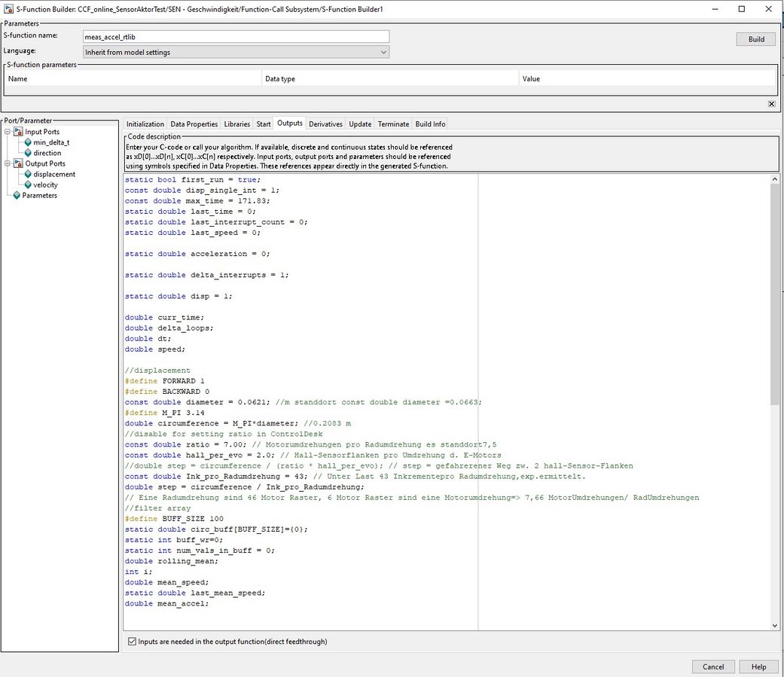Viewport: 784px width, 677px height.
Task: Open the Build Info tab
Action: [x=430, y=124]
